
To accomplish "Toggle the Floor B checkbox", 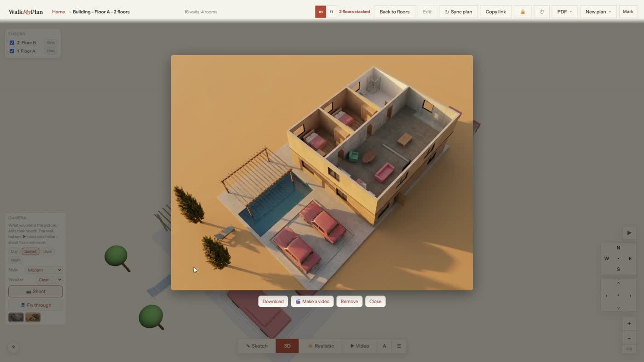I will (12, 43).
